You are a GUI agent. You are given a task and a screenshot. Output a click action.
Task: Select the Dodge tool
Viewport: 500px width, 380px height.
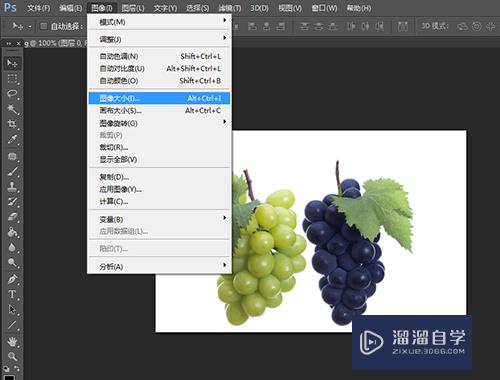click(x=12, y=263)
